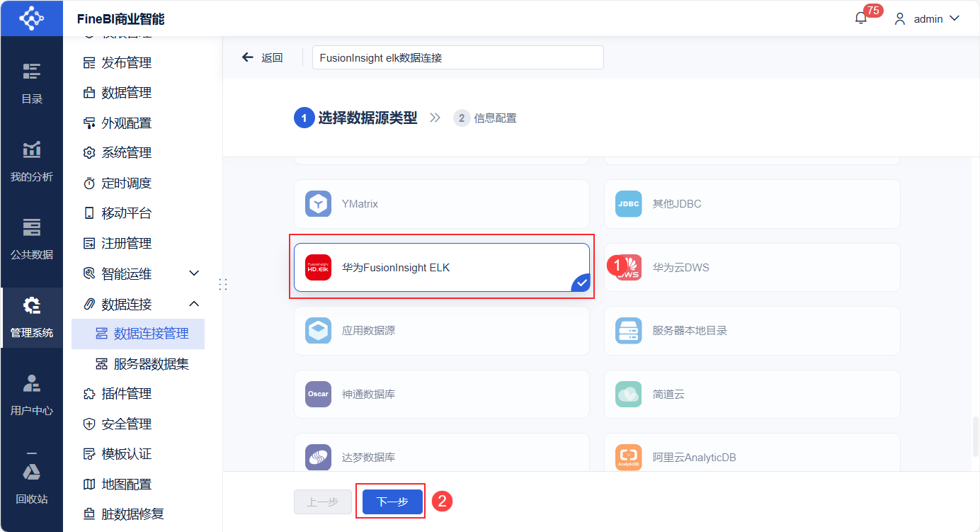
Task: Expand the 智能运维 submenu chevron
Action: [x=194, y=273]
